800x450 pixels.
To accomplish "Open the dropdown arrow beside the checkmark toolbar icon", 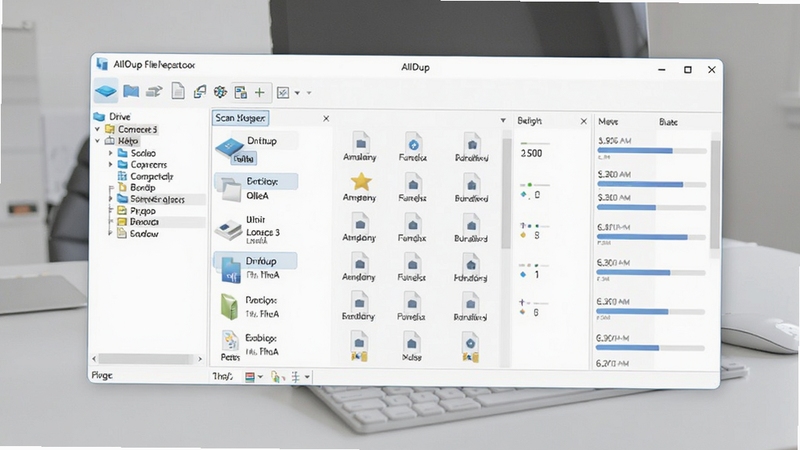I will click(297, 93).
